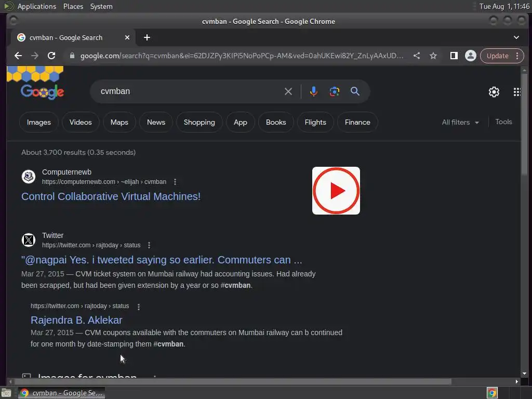Start voice search with the microphone icon
Image resolution: width=532 pixels, height=399 pixels.
(x=314, y=91)
